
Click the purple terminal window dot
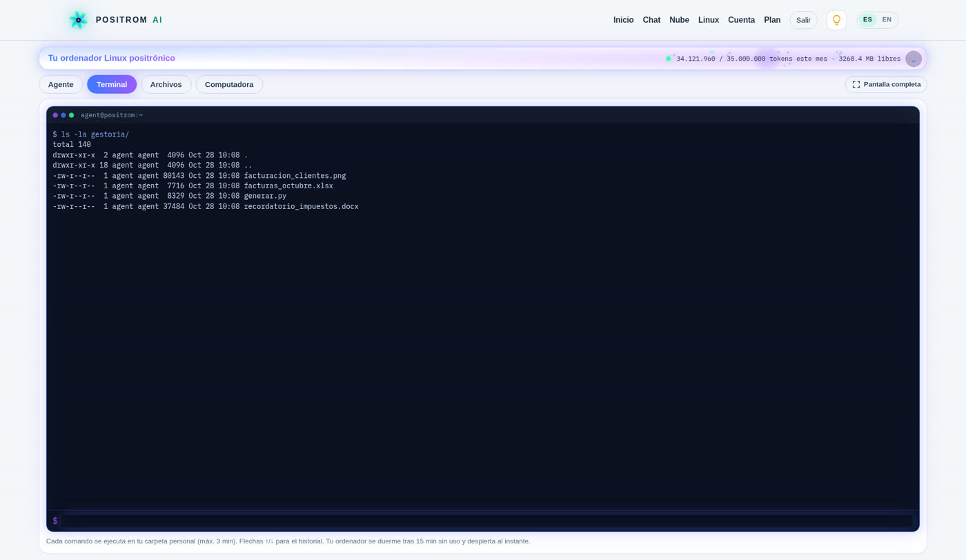pos(55,115)
